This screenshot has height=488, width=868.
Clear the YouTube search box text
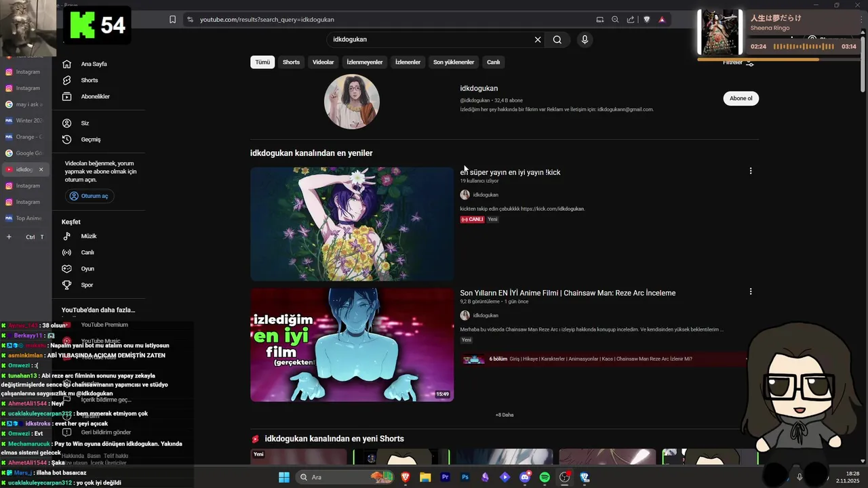click(538, 39)
